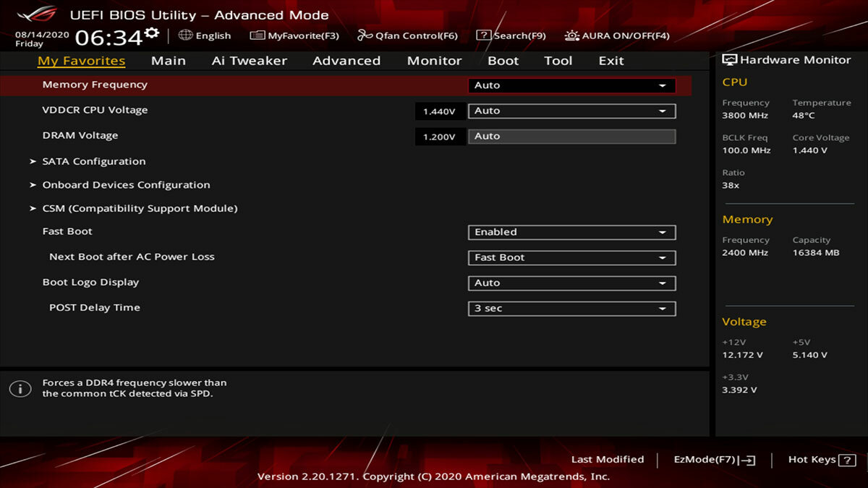Viewport: 868px width, 488px height.
Task: Open the Next Boot after AC Power Loss dropdown
Action: [x=572, y=257]
